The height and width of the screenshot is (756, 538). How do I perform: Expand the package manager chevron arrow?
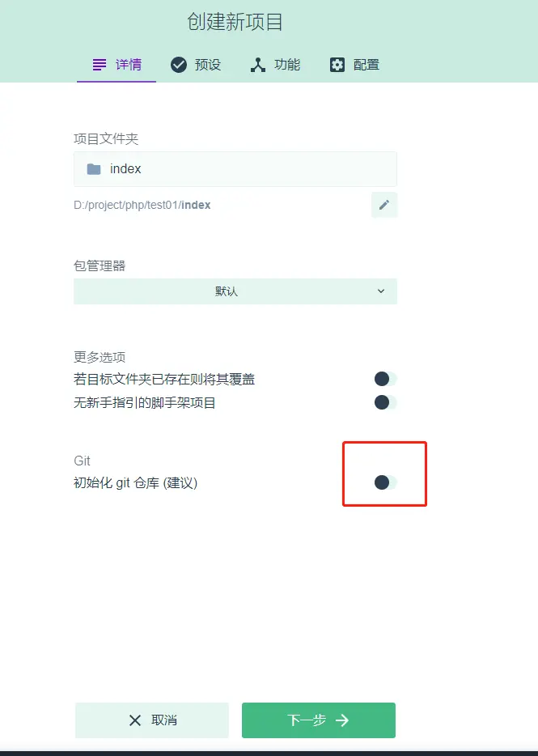pyautogui.click(x=381, y=291)
